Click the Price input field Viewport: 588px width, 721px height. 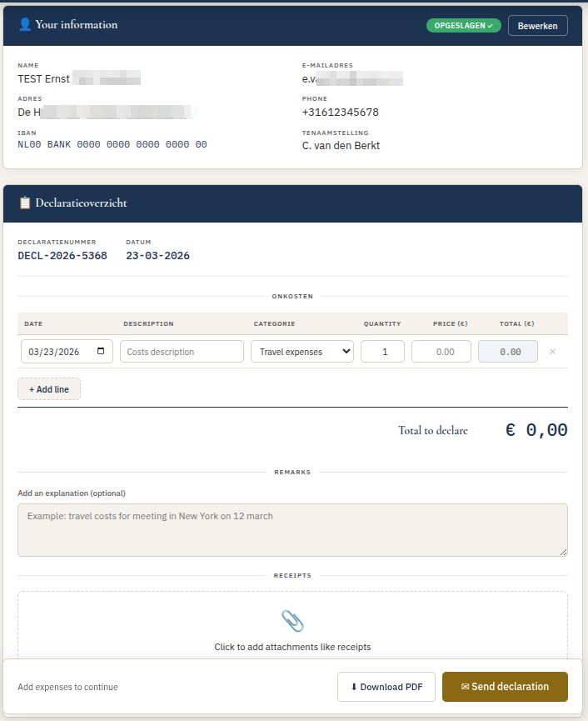point(441,352)
